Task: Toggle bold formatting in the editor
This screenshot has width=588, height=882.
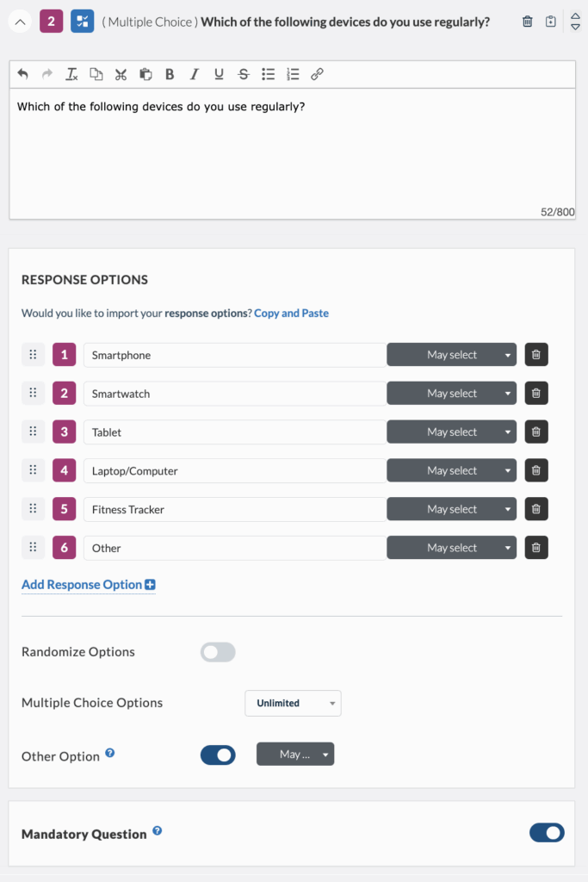Action: pyautogui.click(x=170, y=75)
